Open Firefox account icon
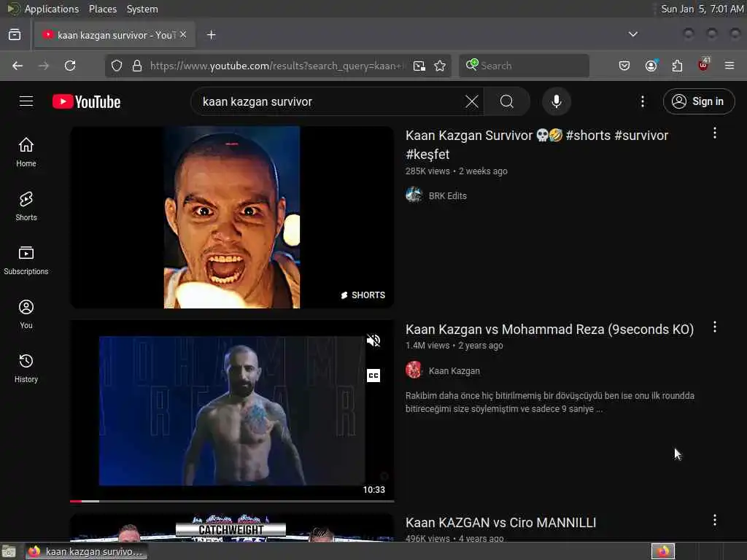Screen dimensions: 747x560 pyautogui.click(x=651, y=66)
